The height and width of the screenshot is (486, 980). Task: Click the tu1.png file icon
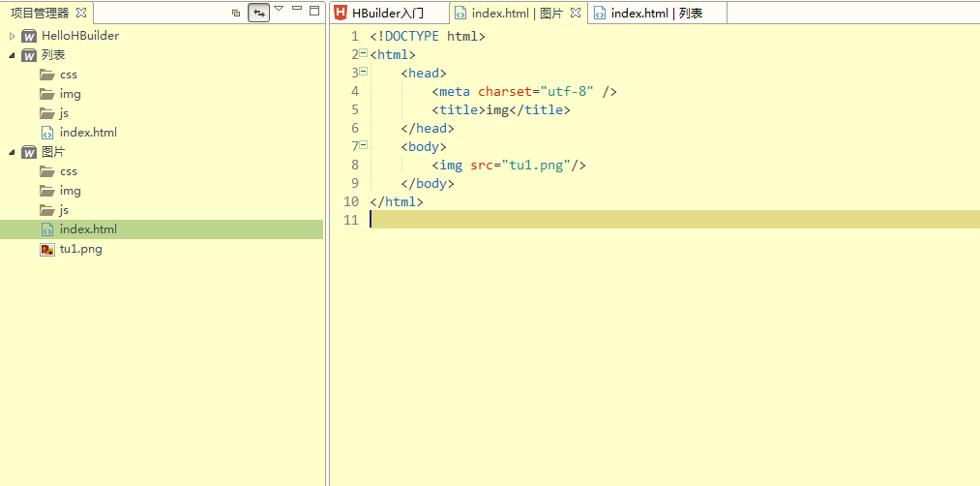click(x=47, y=250)
